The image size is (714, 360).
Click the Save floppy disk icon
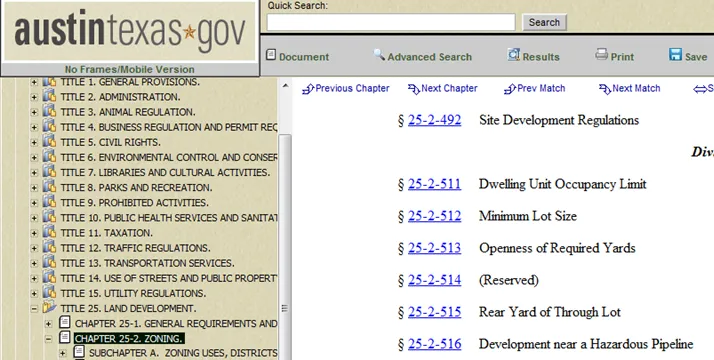[675, 55]
